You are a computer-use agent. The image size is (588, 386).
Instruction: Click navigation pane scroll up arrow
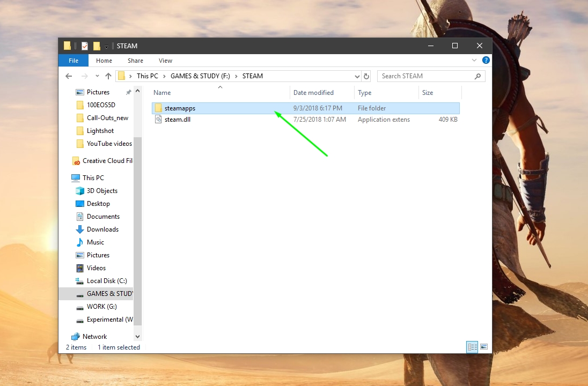click(138, 91)
